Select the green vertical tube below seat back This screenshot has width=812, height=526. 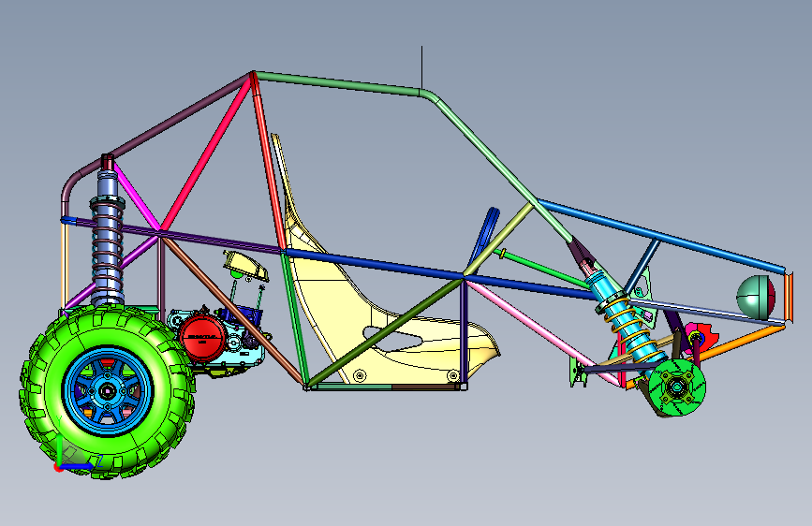click(x=294, y=318)
